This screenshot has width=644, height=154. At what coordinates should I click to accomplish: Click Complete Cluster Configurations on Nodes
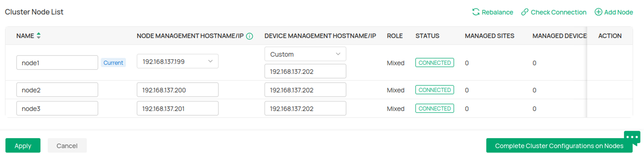[559, 146]
